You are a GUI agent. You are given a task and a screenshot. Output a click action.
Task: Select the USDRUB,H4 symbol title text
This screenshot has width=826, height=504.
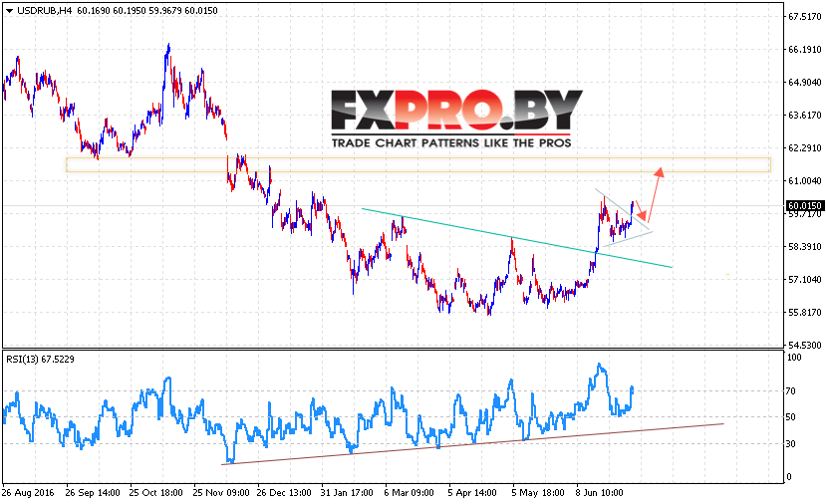44,11
